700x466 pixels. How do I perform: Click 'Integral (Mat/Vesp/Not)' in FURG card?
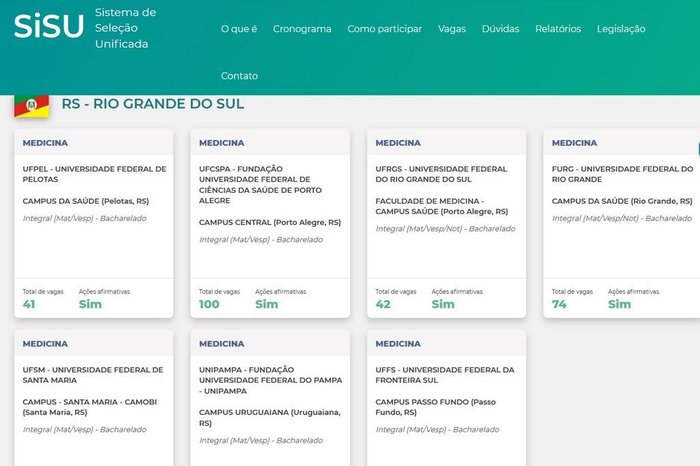coord(596,218)
